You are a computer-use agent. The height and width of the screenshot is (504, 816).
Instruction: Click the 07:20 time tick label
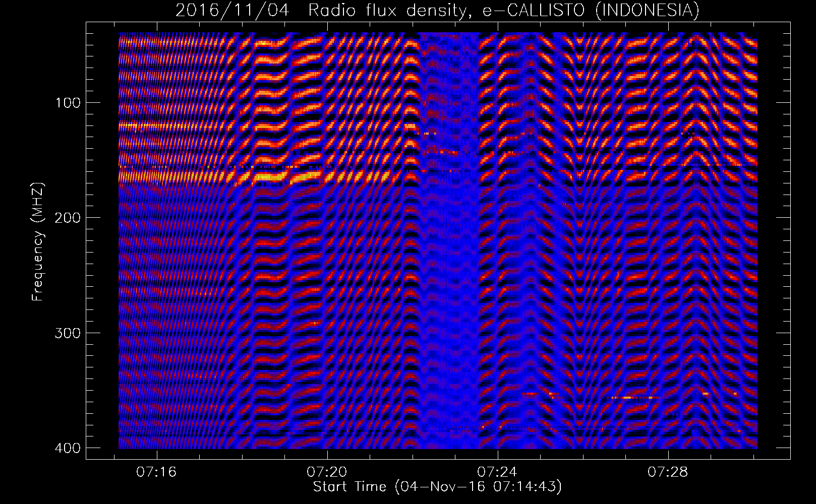click(327, 472)
